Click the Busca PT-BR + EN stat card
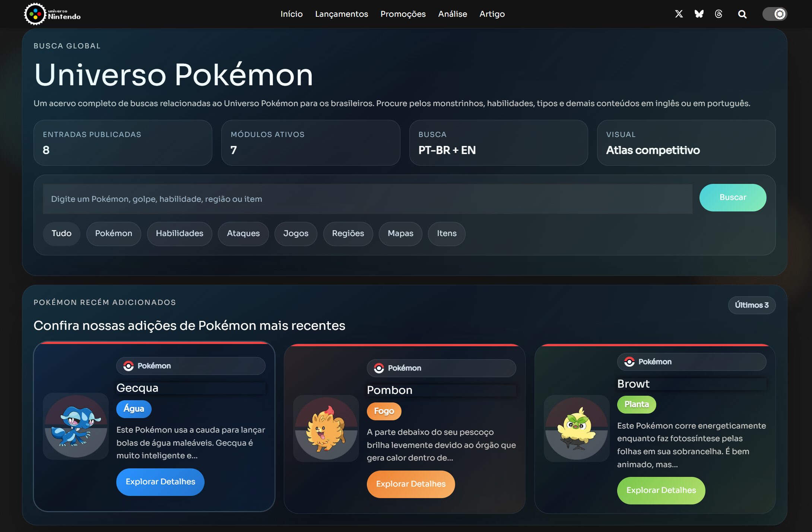This screenshot has height=532, width=812. pos(498,143)
